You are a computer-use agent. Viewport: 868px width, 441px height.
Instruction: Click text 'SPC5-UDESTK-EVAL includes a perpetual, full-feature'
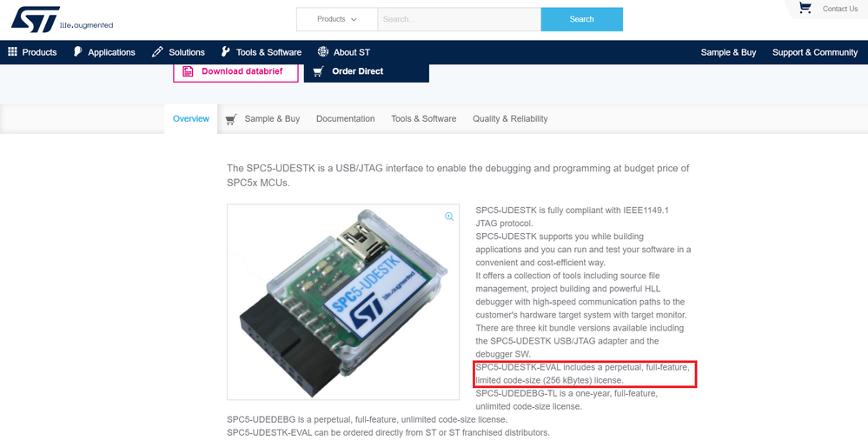582,367
